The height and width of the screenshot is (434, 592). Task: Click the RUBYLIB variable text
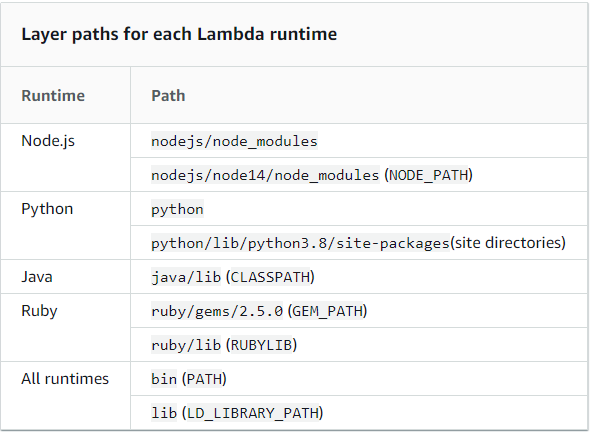pyautogui.click(x=261, y=345)
